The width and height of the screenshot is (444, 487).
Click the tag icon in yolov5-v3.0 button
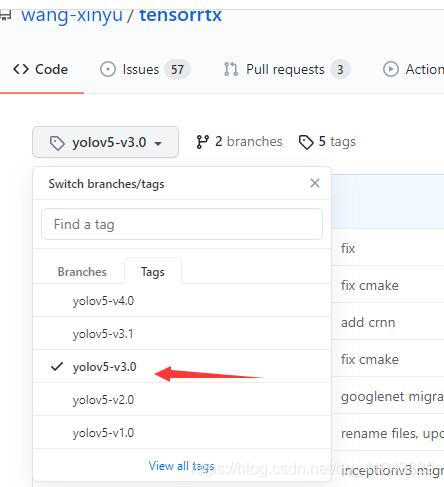tap(57, 143)
